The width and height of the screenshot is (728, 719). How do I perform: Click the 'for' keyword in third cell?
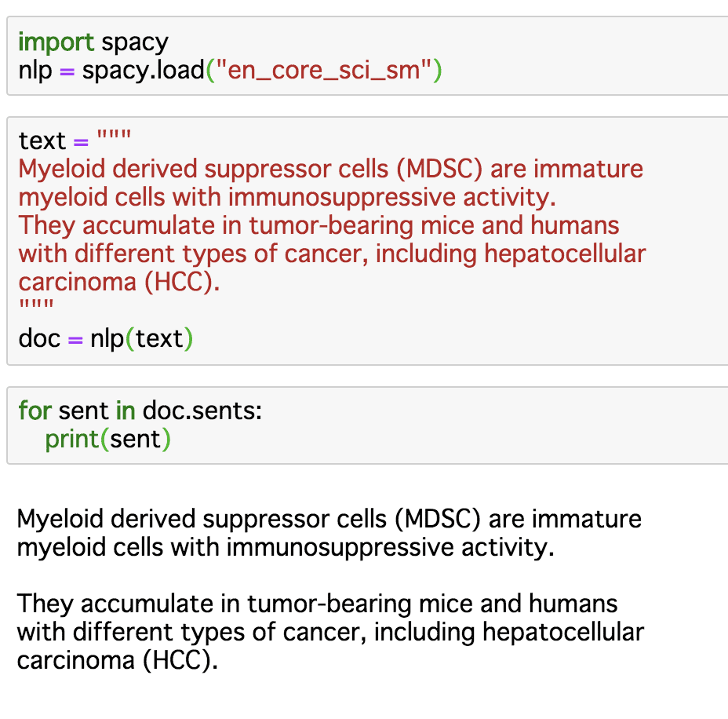tap(35, 411)
